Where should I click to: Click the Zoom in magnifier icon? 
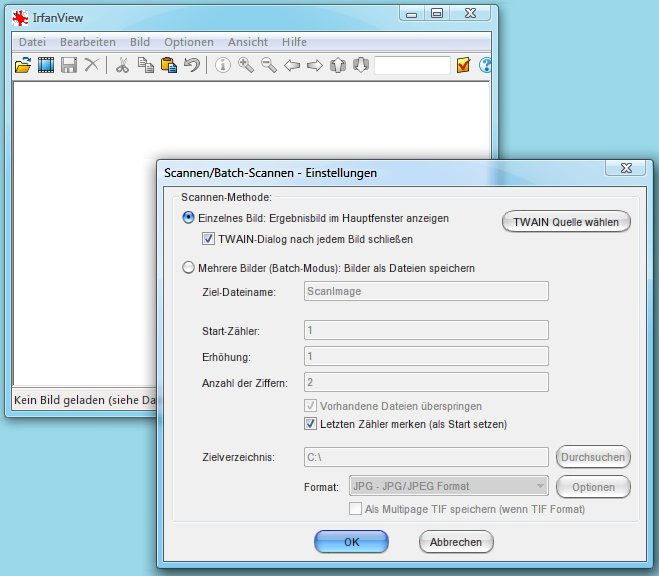(246, 66)
